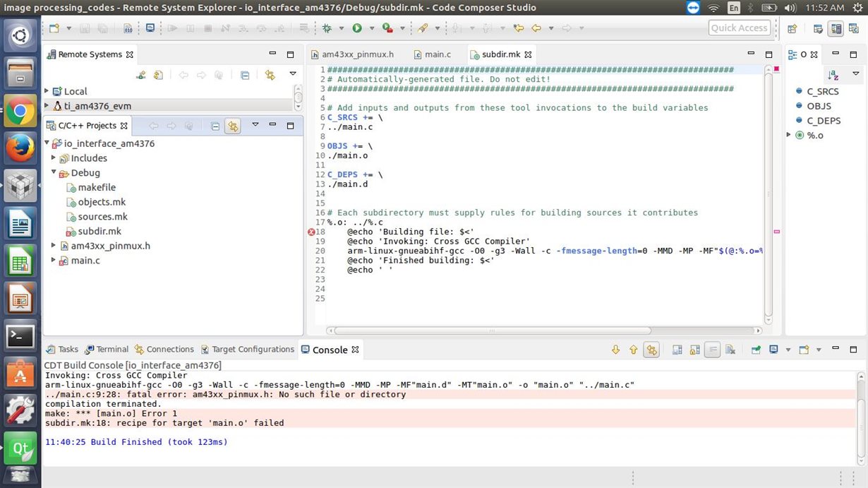The image size is (868, 488).
Task: Click error marker on line 18
Action: 311,232
